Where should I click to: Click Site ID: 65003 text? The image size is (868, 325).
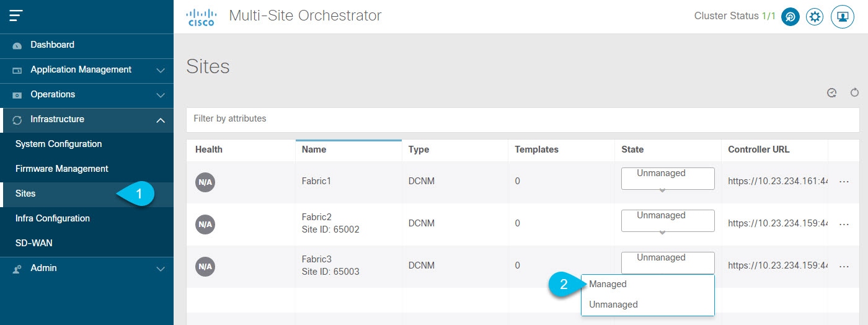click(330, 272)
